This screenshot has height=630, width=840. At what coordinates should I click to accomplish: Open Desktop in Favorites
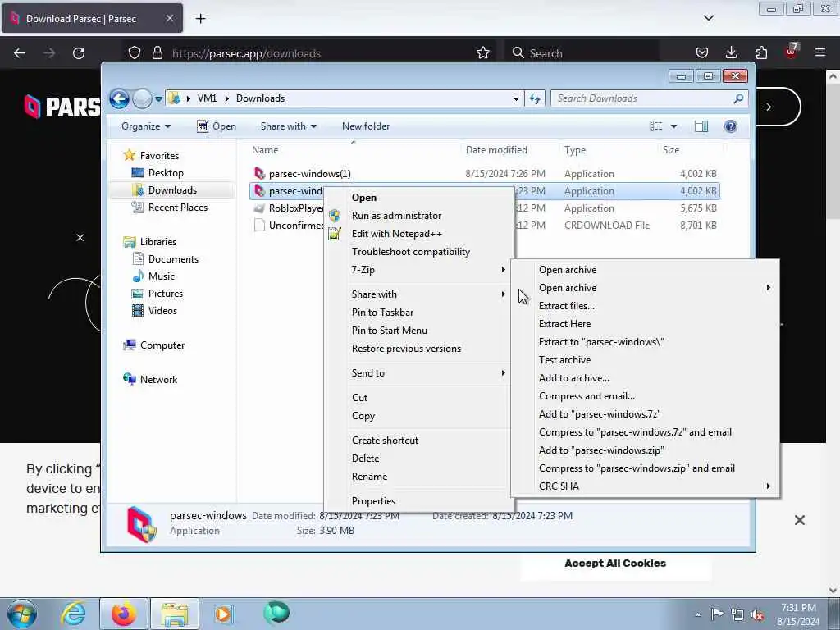(x=166, y=173)
